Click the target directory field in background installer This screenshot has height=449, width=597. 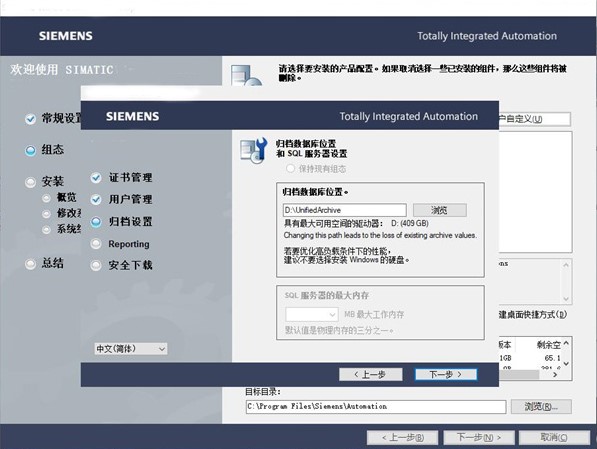(x=376, y=406)
